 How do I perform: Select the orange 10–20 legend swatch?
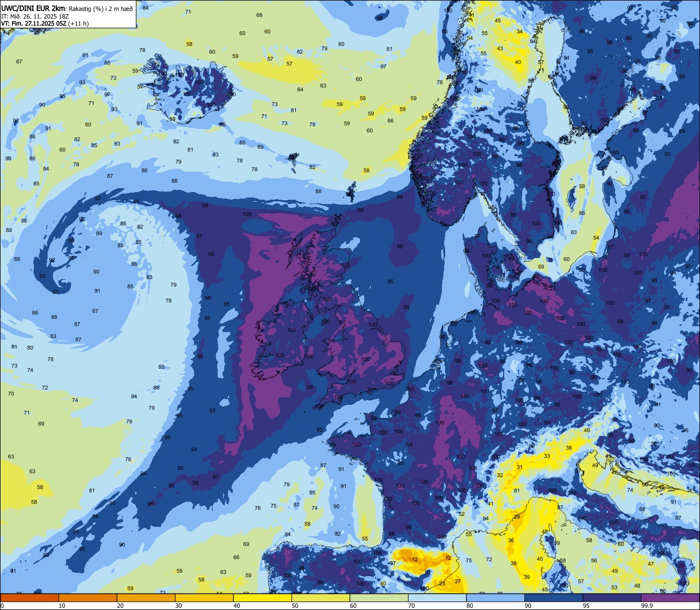tap(87, 597)
